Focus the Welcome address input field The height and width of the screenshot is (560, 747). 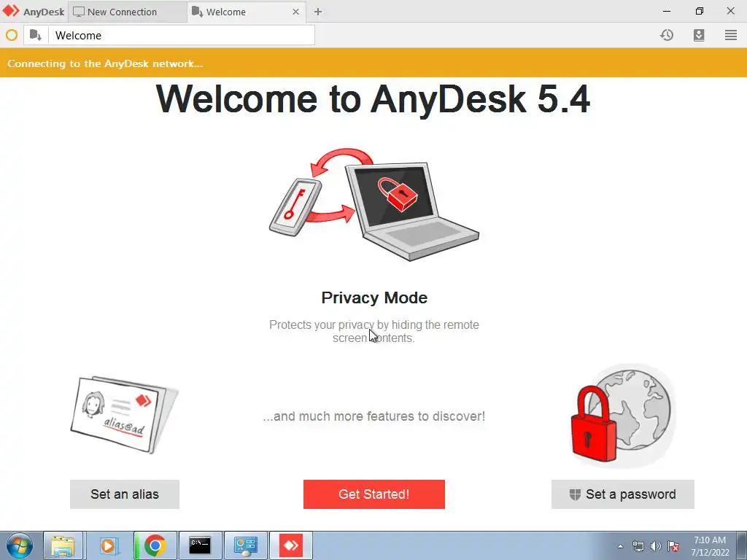(x=182, y=35)
